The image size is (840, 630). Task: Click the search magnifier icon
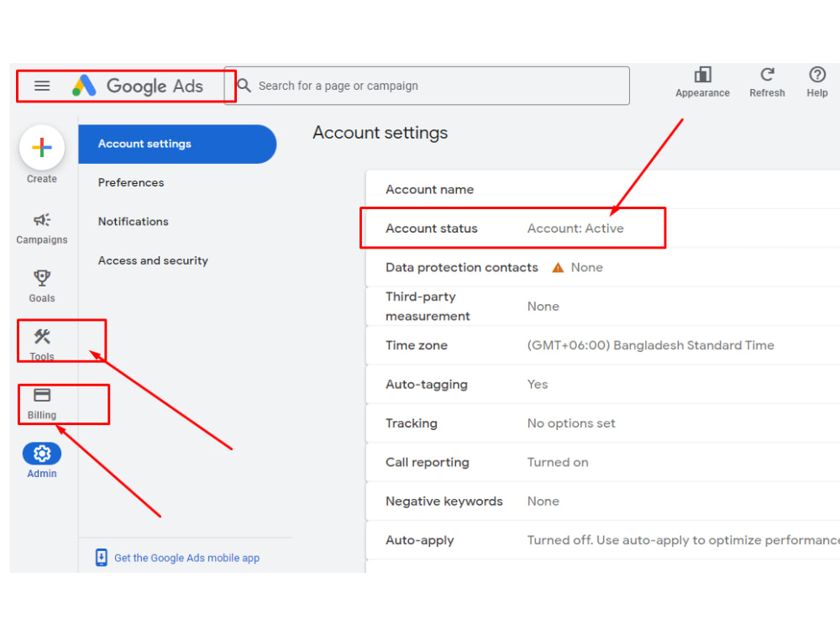pyautogui.click(x=244, y=86)
